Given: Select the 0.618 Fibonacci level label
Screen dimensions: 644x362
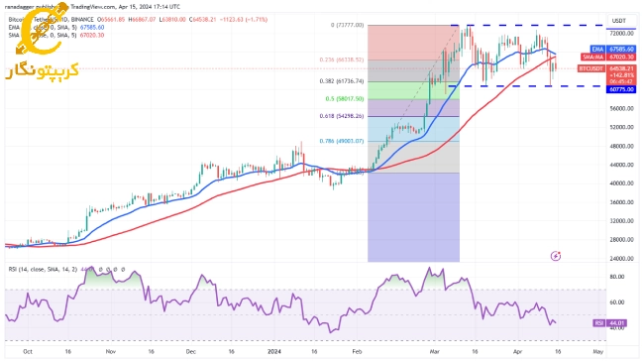Looking at the screenshot, I should [x=342, y=116].
